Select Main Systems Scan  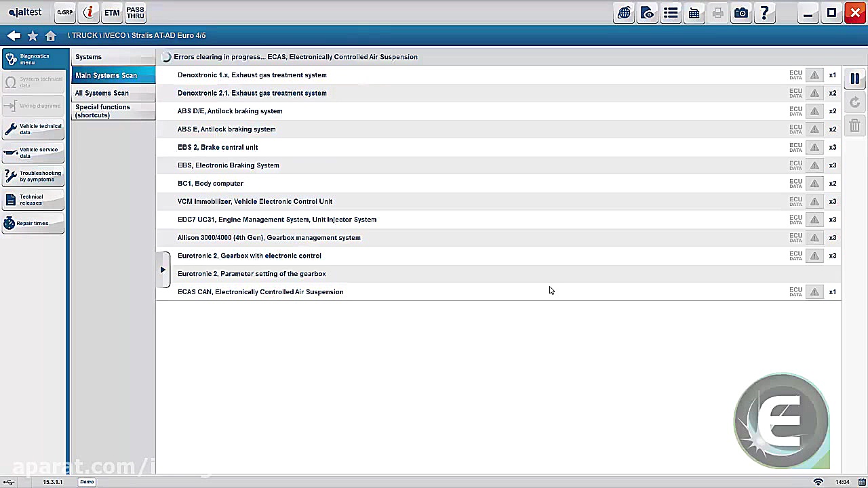point(113,75)
